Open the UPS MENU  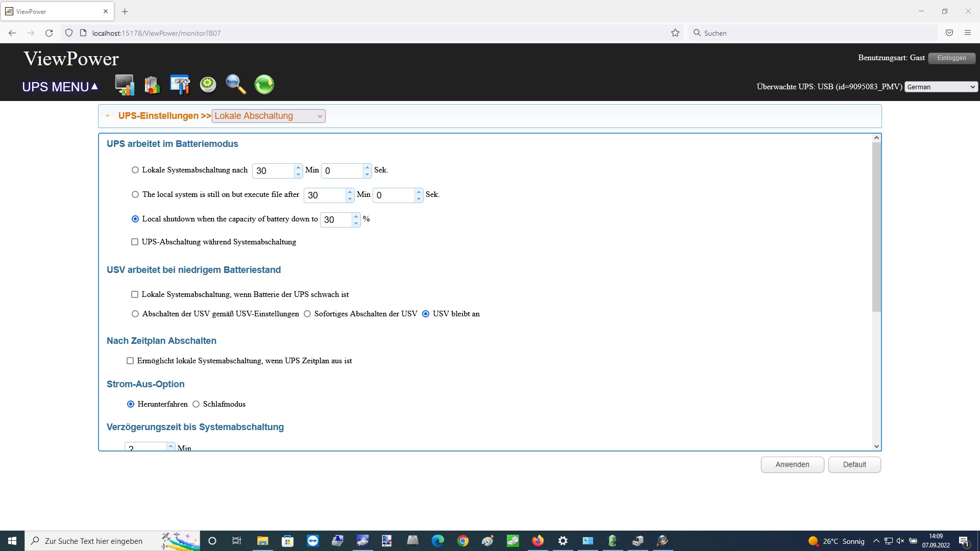60,87
